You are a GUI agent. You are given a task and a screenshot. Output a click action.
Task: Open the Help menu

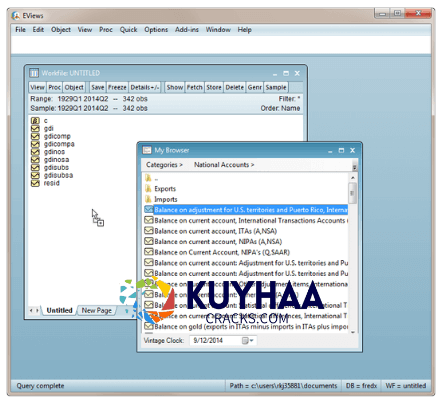pyautogui.click(x=244, y=30)
